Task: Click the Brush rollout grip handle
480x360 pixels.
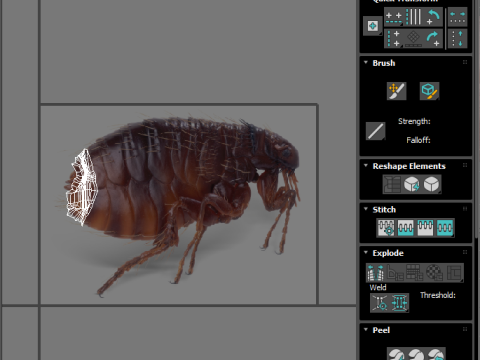Action: (x=465, y=62)
